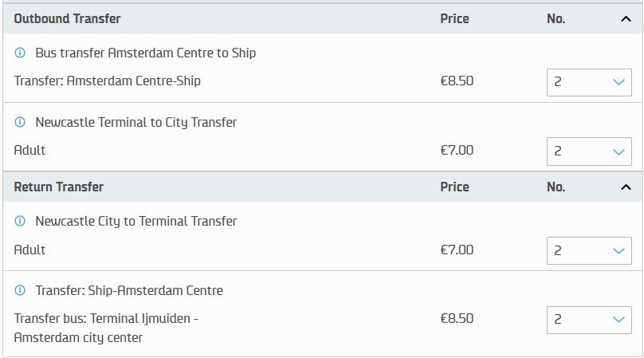Open info for Bus transfer Amsterdam Centre to Ship
The width and height of the screenshot is (644, 358).
click(20, 53)
